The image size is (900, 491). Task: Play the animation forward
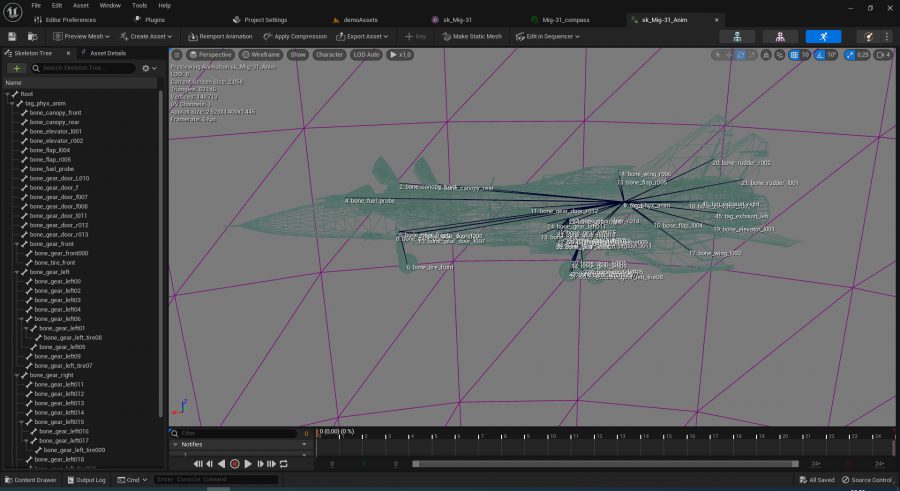pyautogui.click(x=248, y=463)
